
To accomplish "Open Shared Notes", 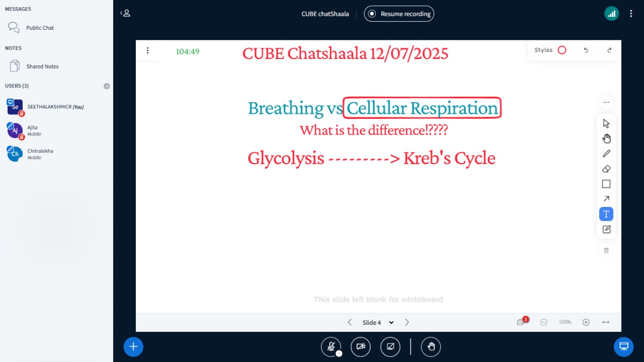I will click(56, 66).
